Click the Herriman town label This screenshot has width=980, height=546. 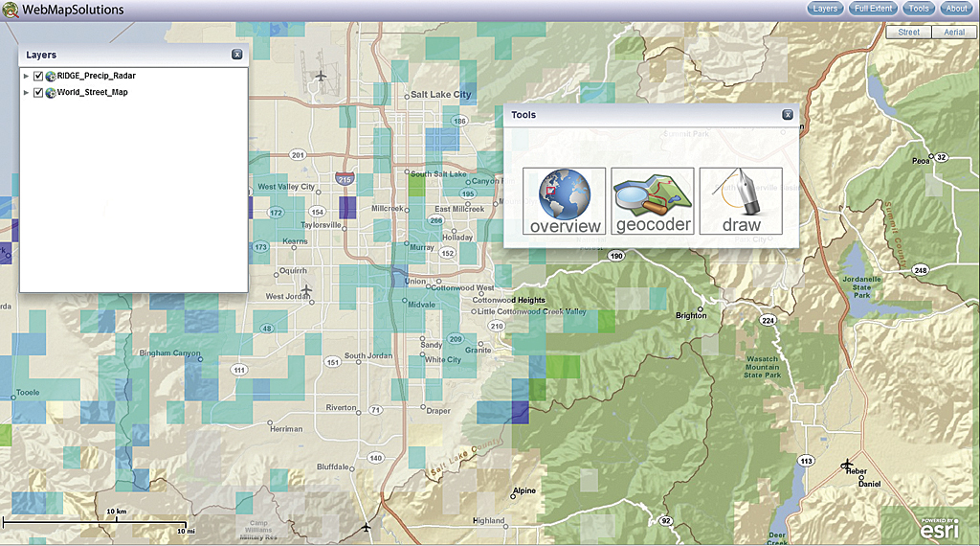coord(286,429)
